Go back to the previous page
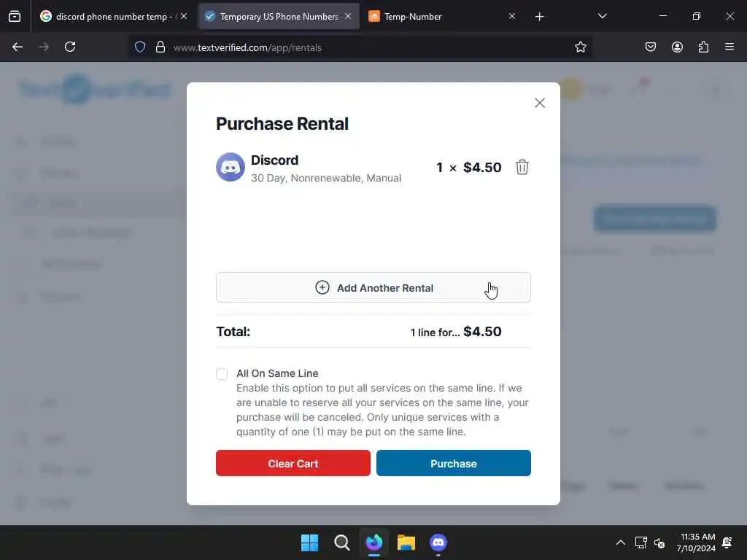This screenshot has height=560, width=747. [18, 47]
